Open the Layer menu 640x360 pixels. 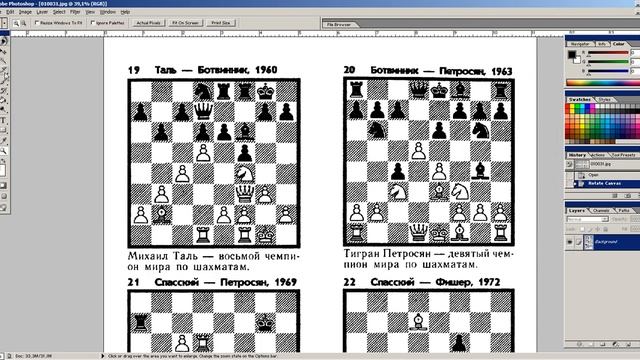coord(42,12)
